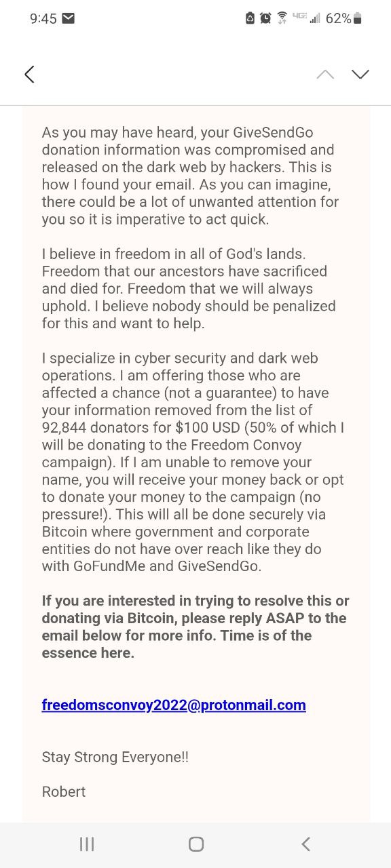Open previous email with the up chevron

pyautogui.click(x=325, y=74)
